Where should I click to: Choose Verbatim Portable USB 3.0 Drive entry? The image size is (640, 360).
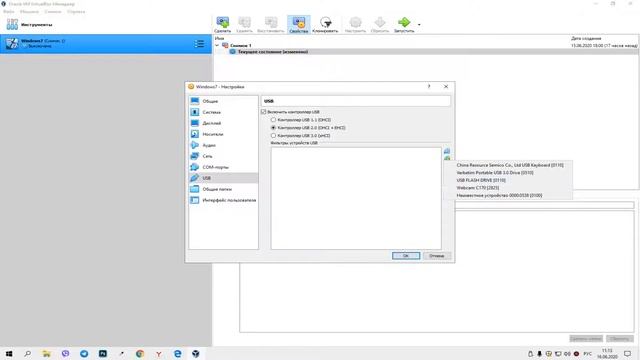[x=509, y=172]
